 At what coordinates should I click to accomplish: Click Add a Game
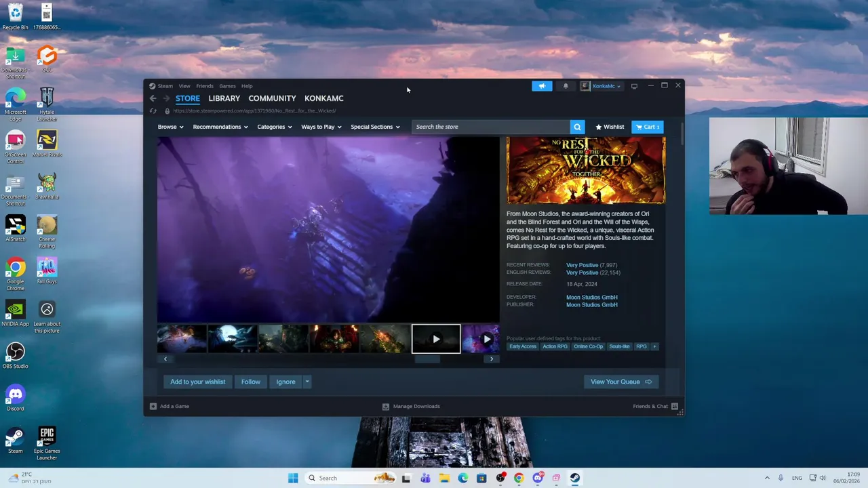coord(169,406)
